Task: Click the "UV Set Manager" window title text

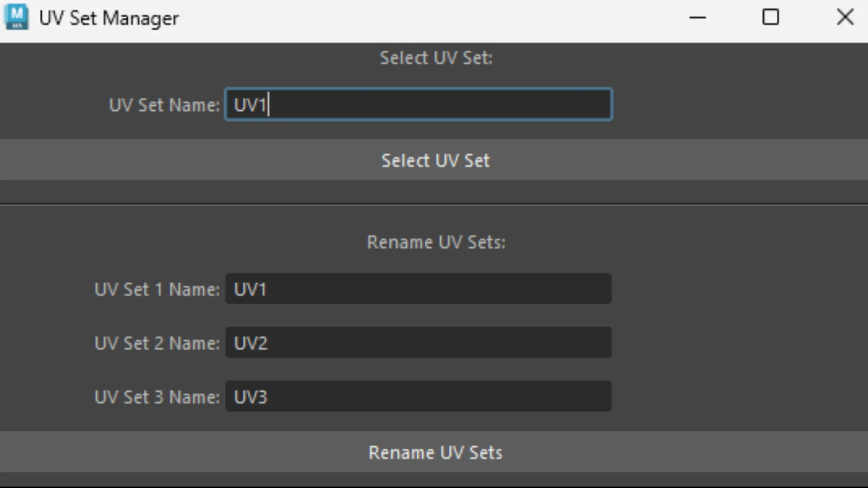Action: pos(109,19)
